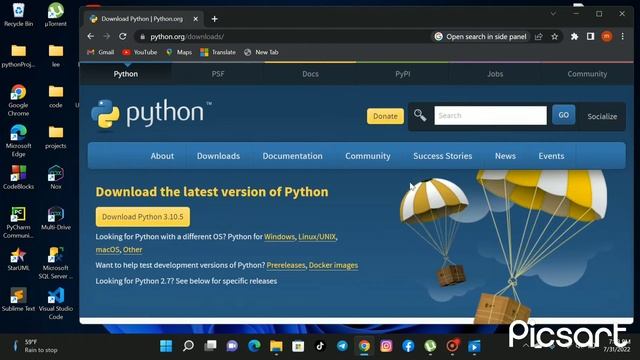Select the PyPI top tab
Image resolution: width=640 pixels, height=360 pixels.
tap(402, 74)
